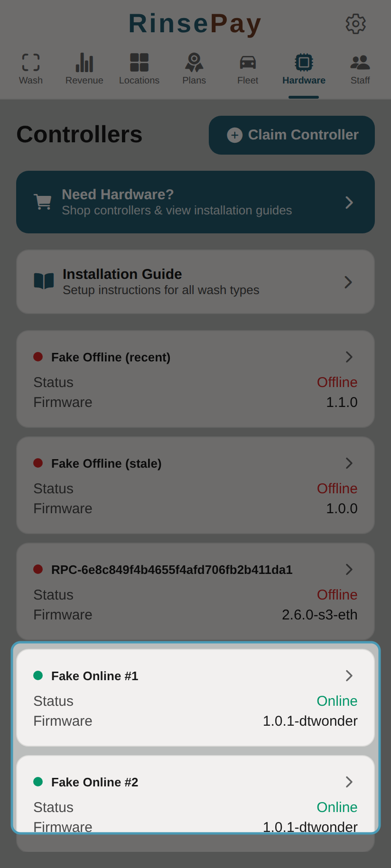The width and height of the screenshot is (391, 868).
Task: Tap the Wash scan-frame icon
Action: 31,62
